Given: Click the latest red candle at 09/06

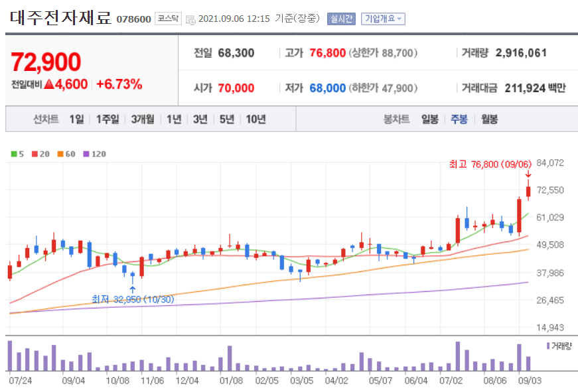Looking at the screenshot, I should [528, 191].
